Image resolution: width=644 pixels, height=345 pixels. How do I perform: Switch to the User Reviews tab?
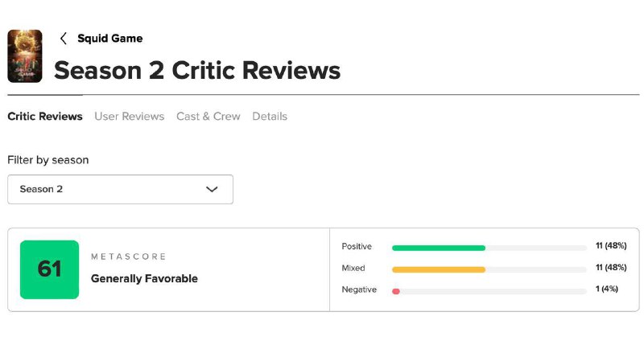[129, 117]
